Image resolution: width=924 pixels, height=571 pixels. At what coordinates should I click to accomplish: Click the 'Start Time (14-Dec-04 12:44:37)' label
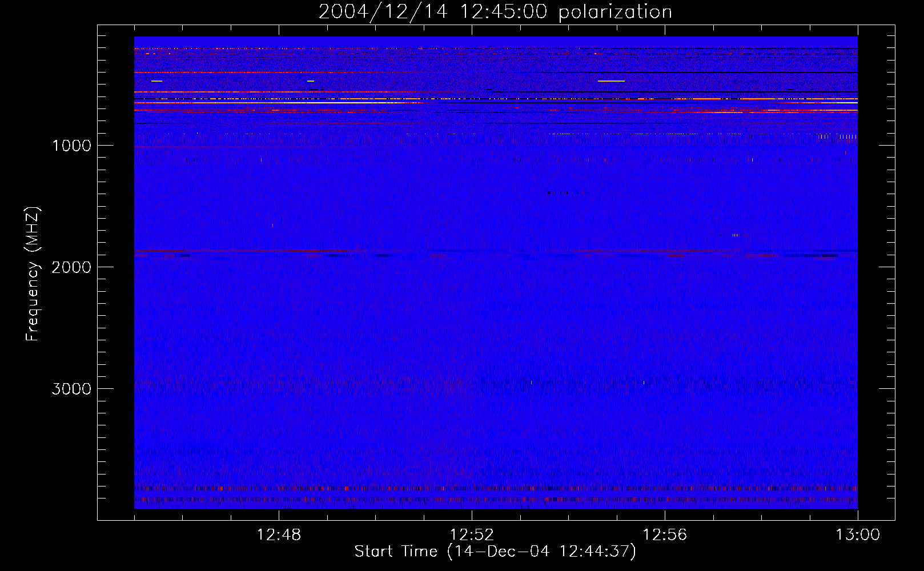[495, 552]
